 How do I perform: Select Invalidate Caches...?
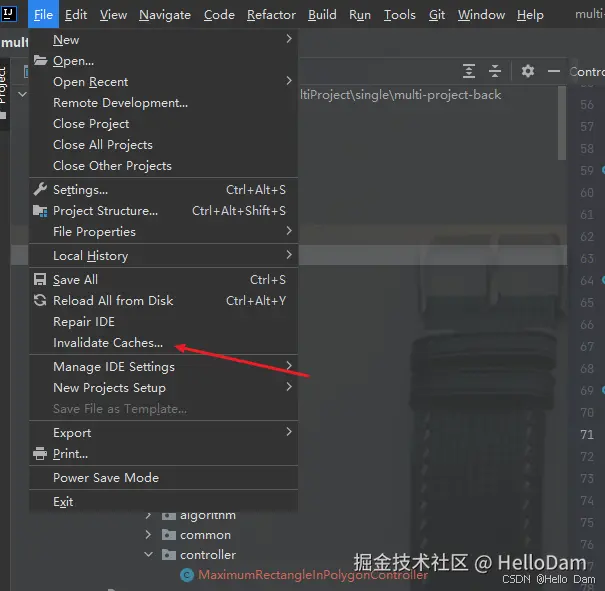click(x=163, y=343)
